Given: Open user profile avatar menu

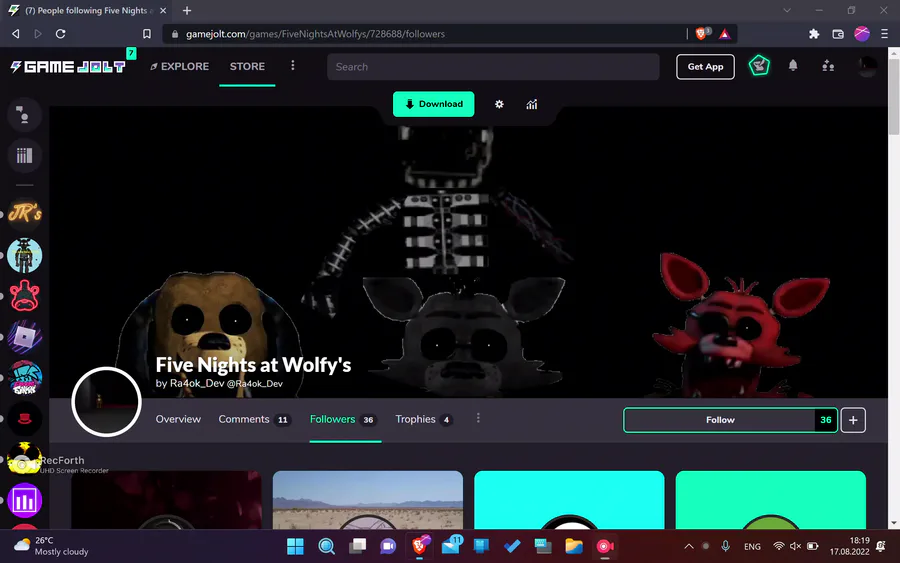Looking at the screenshot, I should [867, 67].
